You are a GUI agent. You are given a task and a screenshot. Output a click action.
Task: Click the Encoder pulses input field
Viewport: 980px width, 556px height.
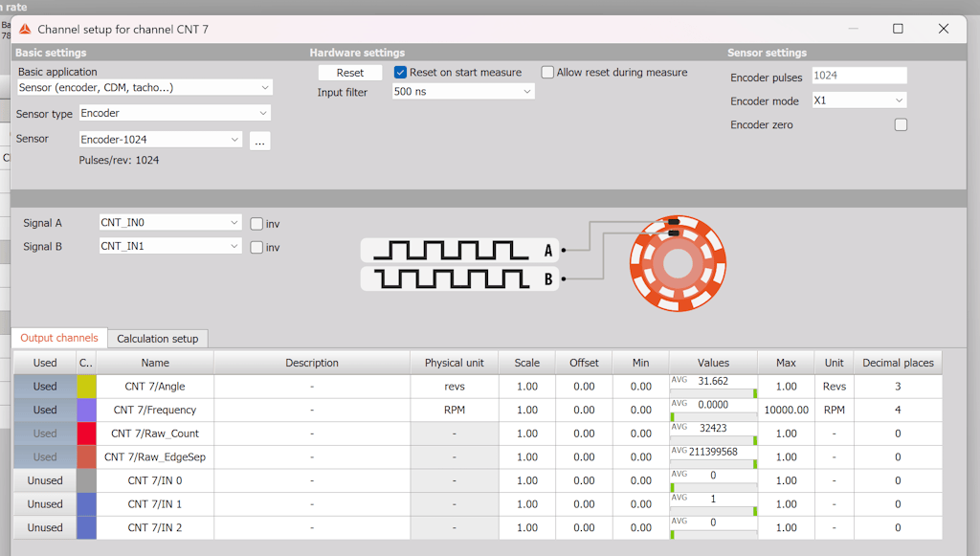point(859,76)
